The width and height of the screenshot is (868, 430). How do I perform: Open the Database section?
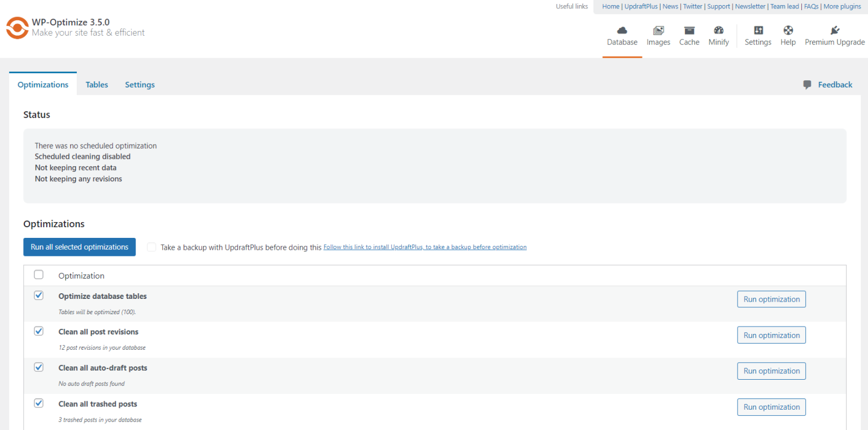coord(622,36)
